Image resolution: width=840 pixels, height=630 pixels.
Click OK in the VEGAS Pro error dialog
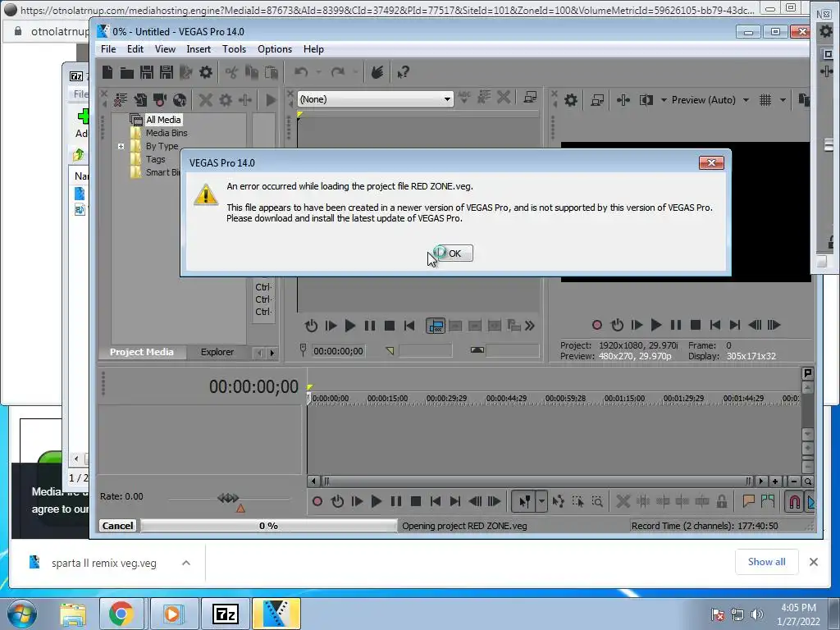(454, 253)
